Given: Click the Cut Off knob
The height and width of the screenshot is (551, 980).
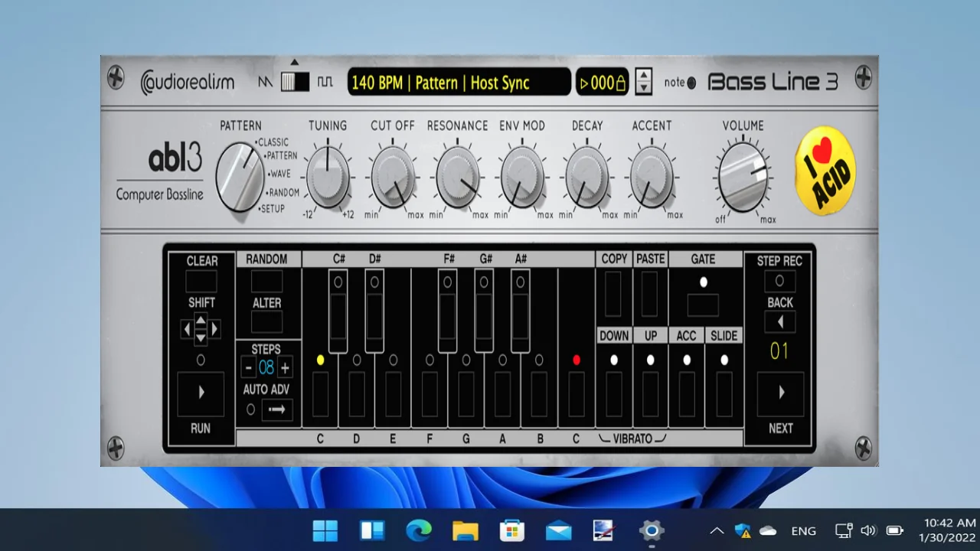Looking at the screenshot, I should tap(393, 177).
